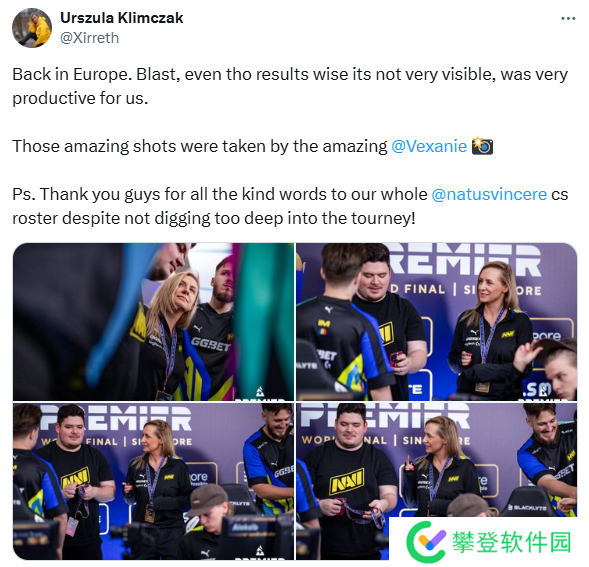This screenshot has height=567, width=589.
Task: Click the PREMIER banner text in bottom-left photo
Action: click(x=115, y=418)
